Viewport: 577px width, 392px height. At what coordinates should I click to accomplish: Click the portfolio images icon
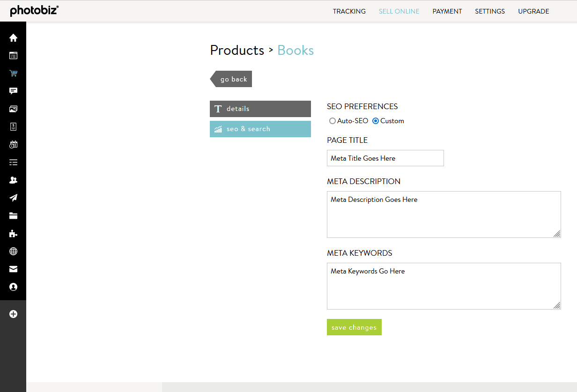pos(13,109)
